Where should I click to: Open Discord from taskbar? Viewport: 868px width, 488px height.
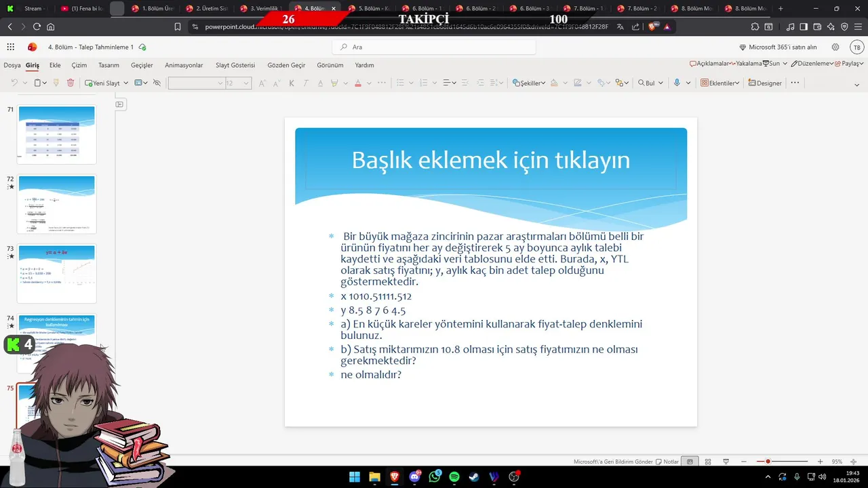(414, 477)
